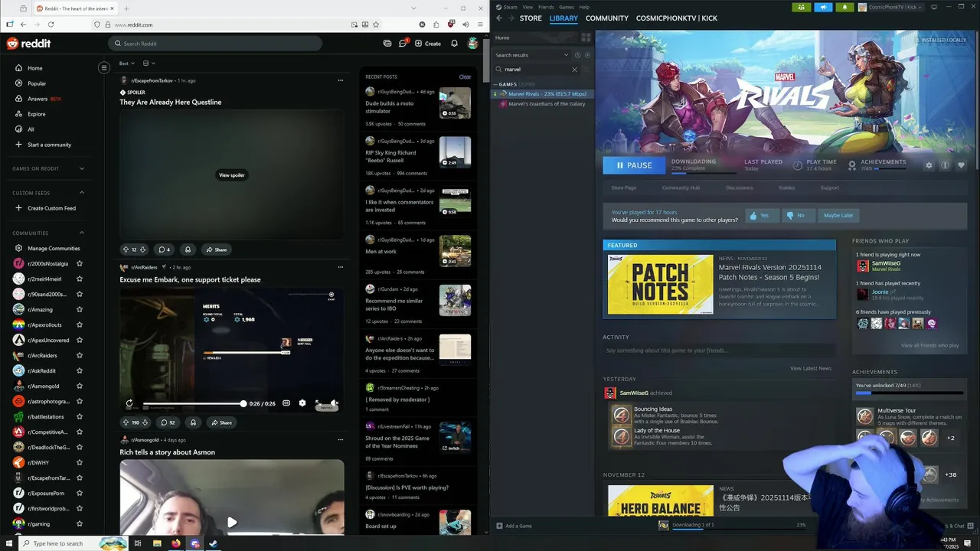Click Steam activity 'Say something' input

719,350
